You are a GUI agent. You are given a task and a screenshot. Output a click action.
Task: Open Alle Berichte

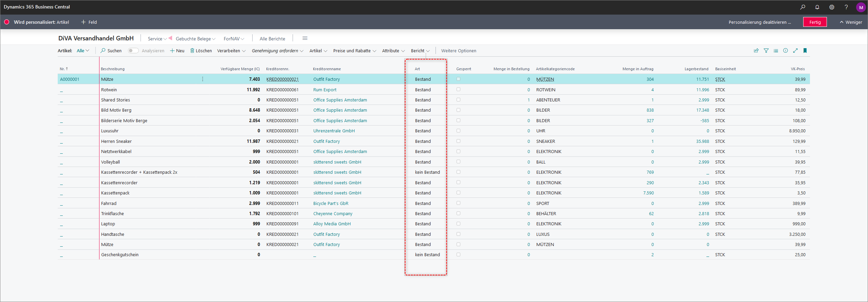pyautogui.click(x=272, y=39)
